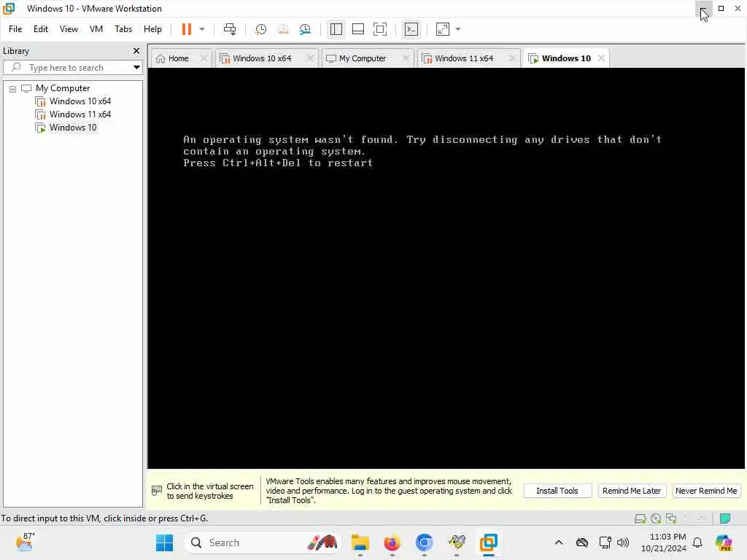Take a snapshot of this virtual machine

click(x=260, y=29)
